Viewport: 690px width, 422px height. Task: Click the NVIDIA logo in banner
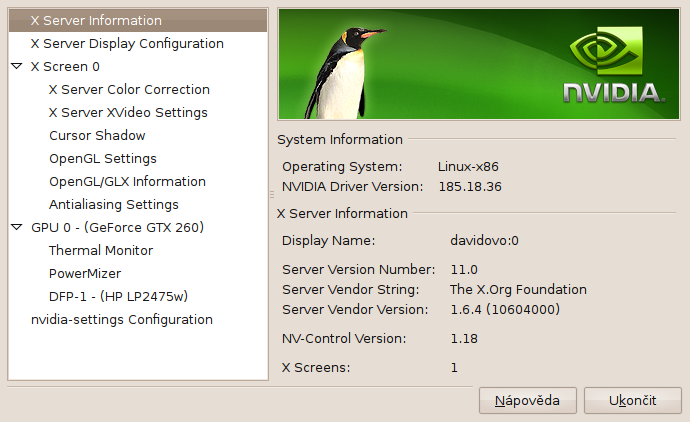614,64
